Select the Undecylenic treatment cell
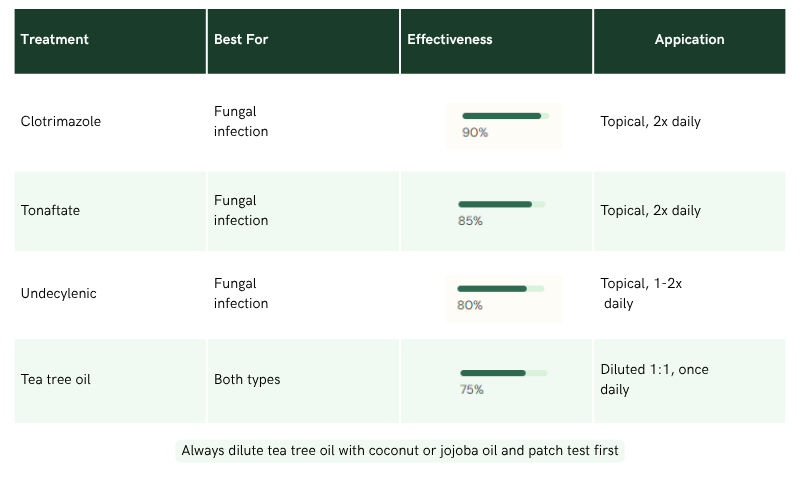The width and height of the screenshot is (800, 480). tap(59, 294)
